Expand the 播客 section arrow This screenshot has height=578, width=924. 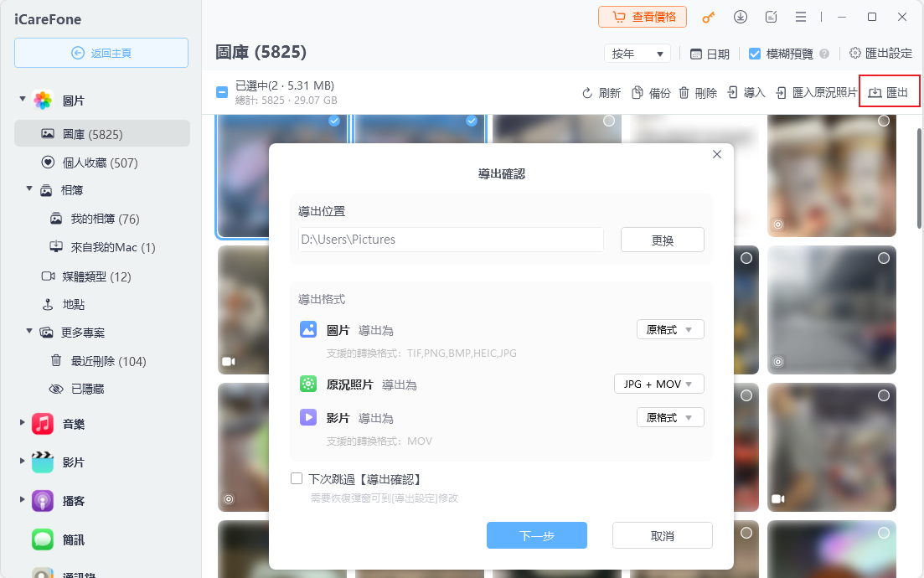[23, 499]
